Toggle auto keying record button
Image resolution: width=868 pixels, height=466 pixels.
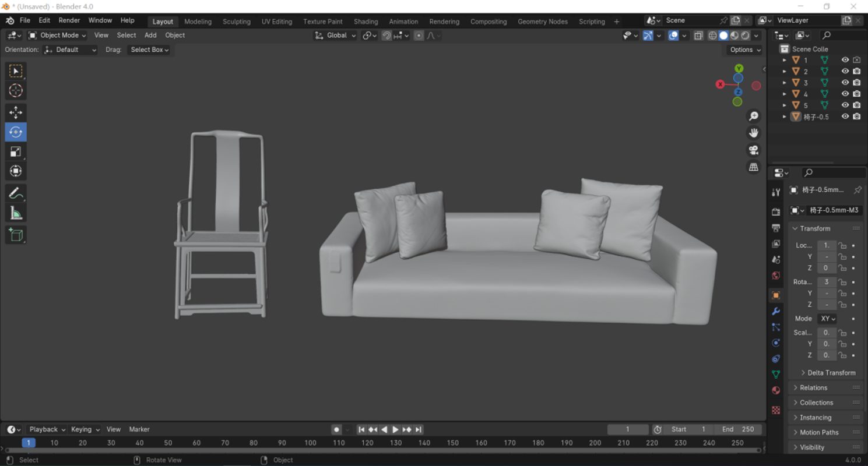click(x=336, y=429)
